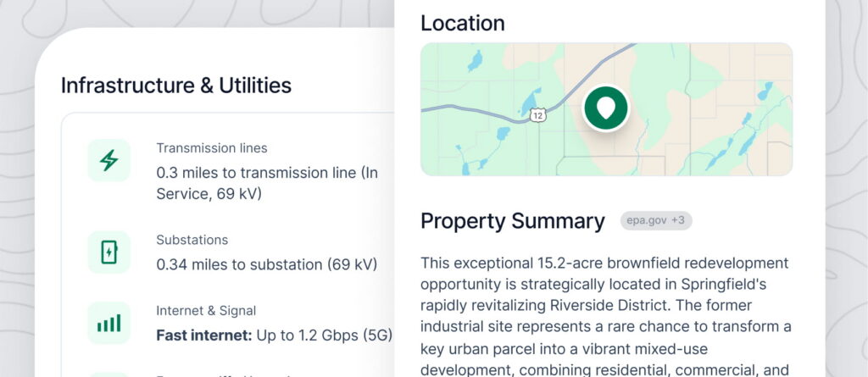The height and width of the screenshot is (377, 868).
Task: Click the brownfield redevelopment description paragraph
Action: coord(605,315)
